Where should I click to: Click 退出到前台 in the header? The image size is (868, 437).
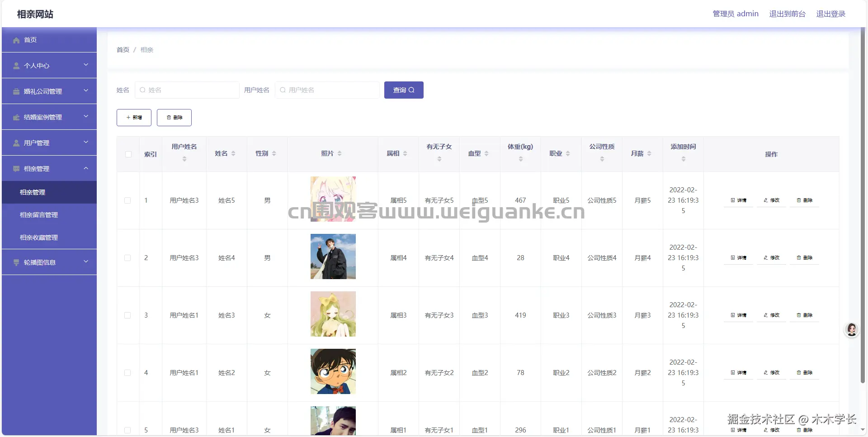pyautogui.click(x=787, y=14)
